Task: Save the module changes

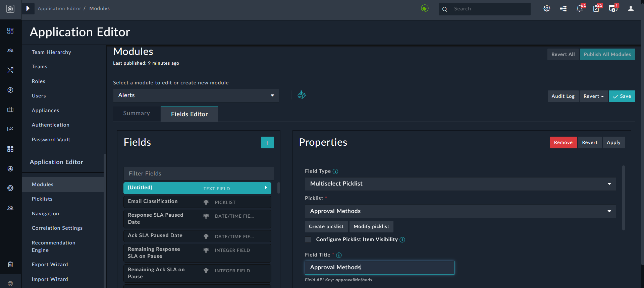Action: [x=622, y=96]
